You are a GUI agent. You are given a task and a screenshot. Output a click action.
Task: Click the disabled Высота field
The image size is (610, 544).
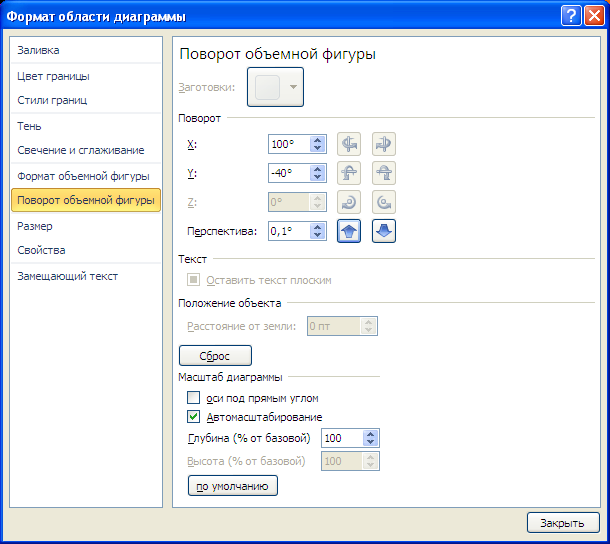coord(342,461)
